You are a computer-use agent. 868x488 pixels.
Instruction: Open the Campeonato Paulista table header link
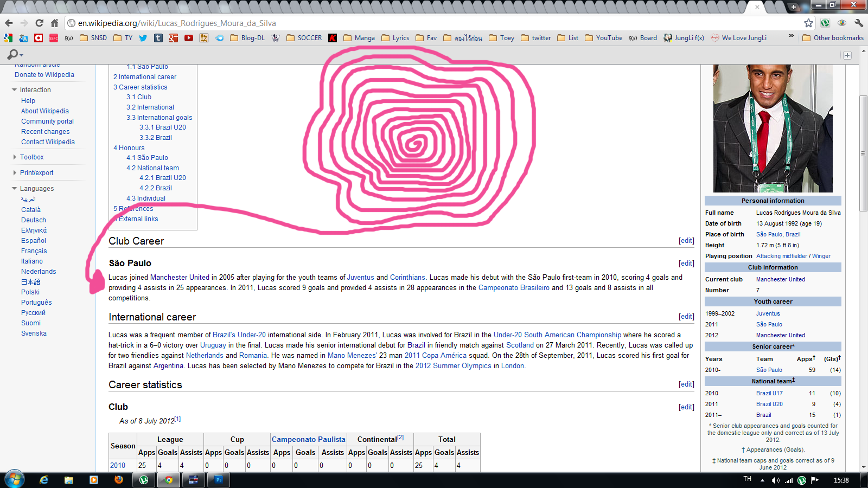(309, 440)
